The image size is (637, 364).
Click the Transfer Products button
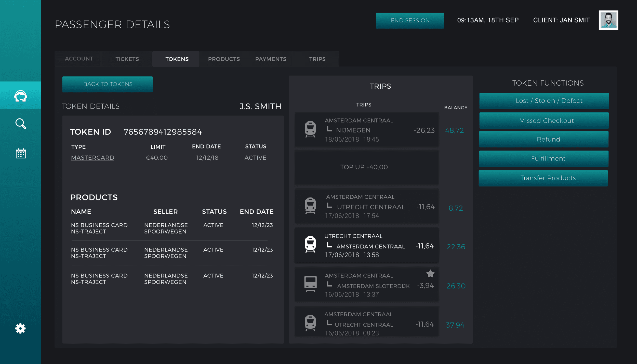[x=543, y=178]
